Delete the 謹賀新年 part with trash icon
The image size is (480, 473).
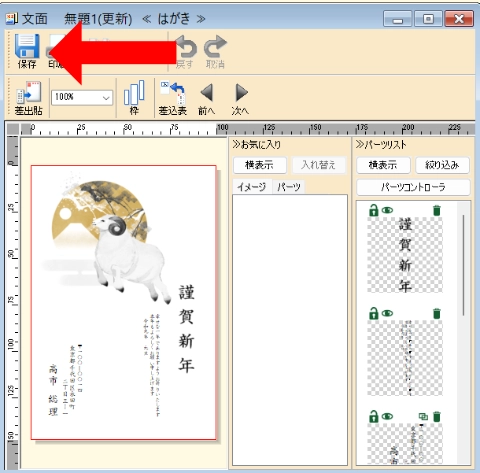coord(436,211)
